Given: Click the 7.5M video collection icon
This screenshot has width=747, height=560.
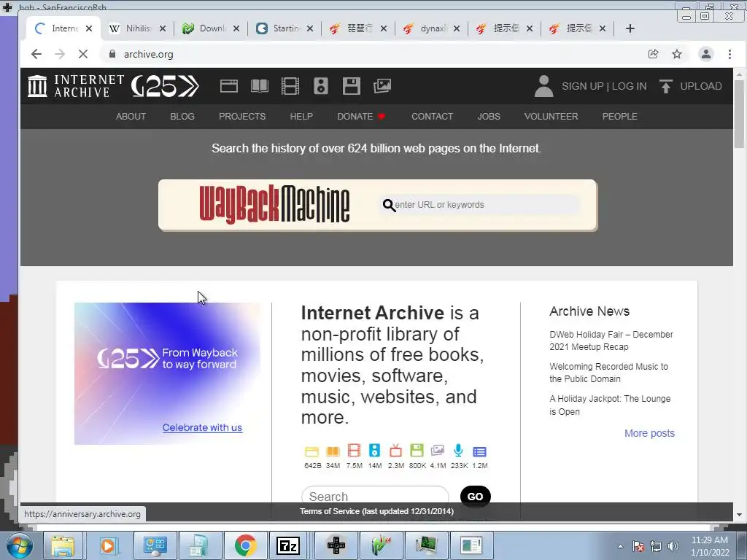Looking at the screenshot, I should (354, 451).
